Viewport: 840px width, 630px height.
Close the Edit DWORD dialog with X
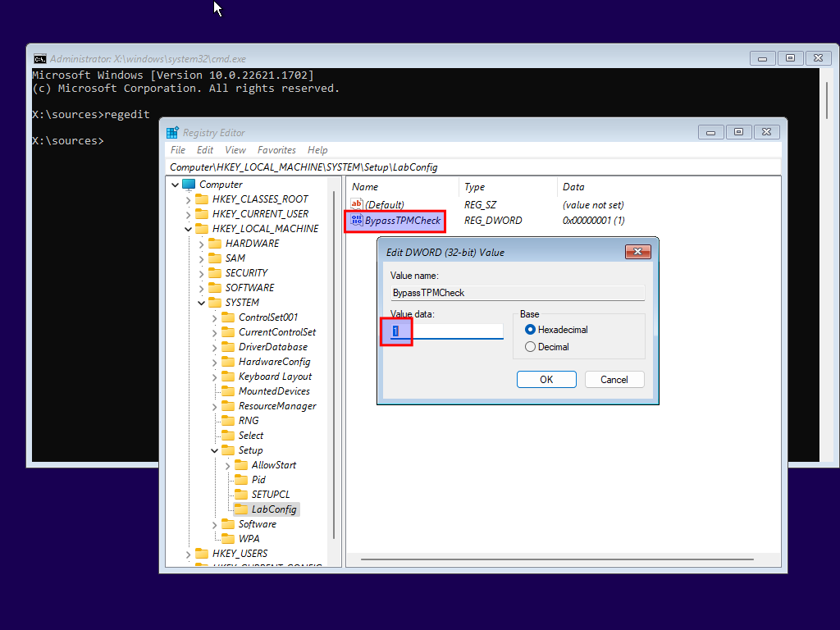(638, 252)
